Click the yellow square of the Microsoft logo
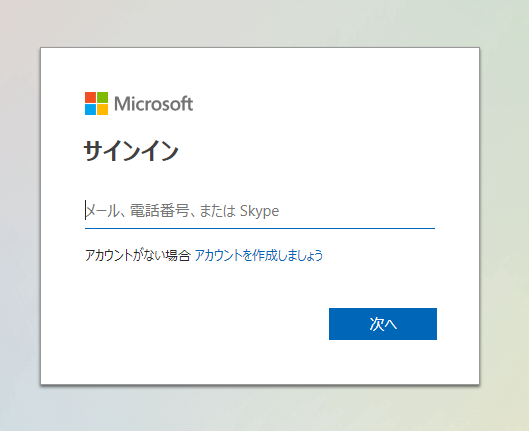This screenshot has height=431, width=529. [x=103, y=110]
